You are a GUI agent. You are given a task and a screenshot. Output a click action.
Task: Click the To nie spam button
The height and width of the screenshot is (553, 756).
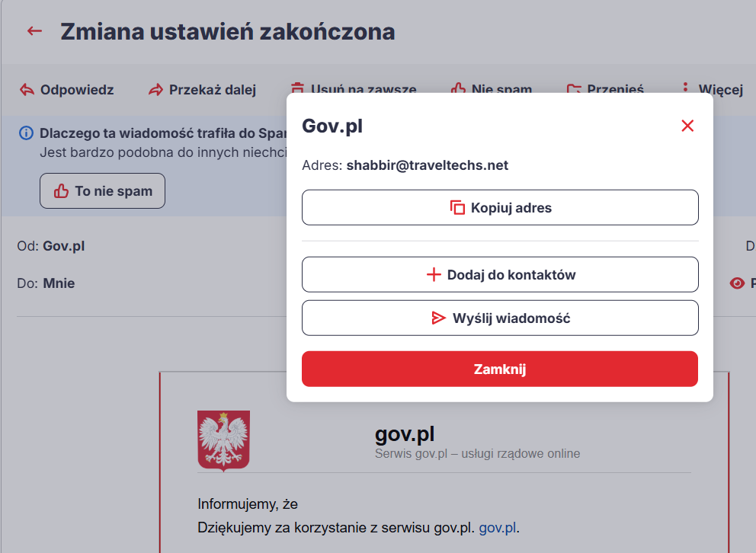[102, 191]
